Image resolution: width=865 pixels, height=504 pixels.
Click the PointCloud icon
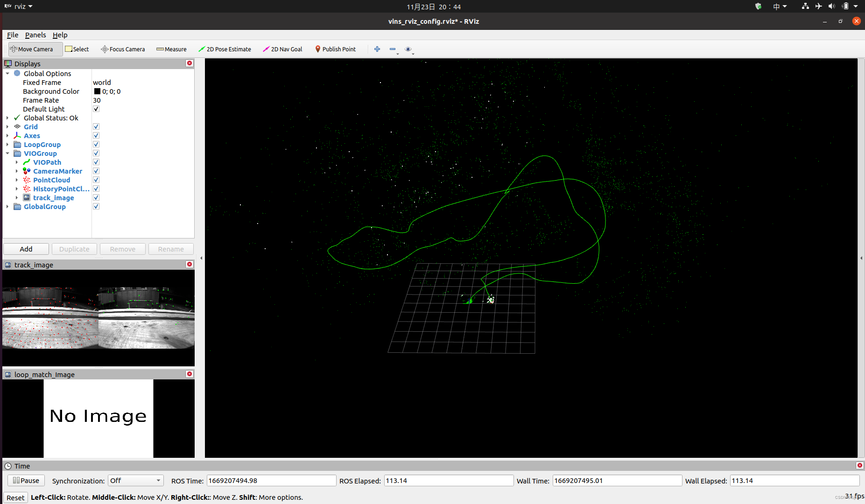pos(27,180)
